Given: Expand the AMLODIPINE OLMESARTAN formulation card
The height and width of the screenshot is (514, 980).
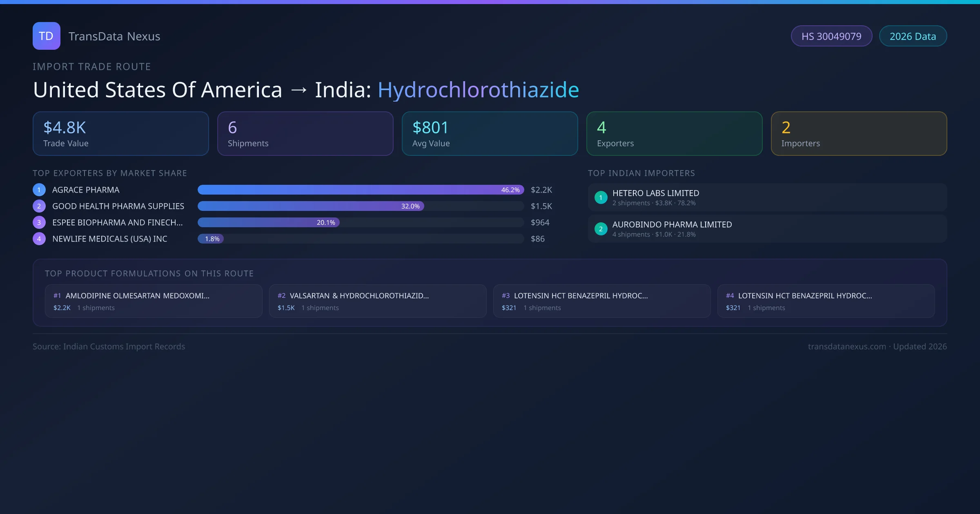Looking at the screenshot, I should (153, 301).
